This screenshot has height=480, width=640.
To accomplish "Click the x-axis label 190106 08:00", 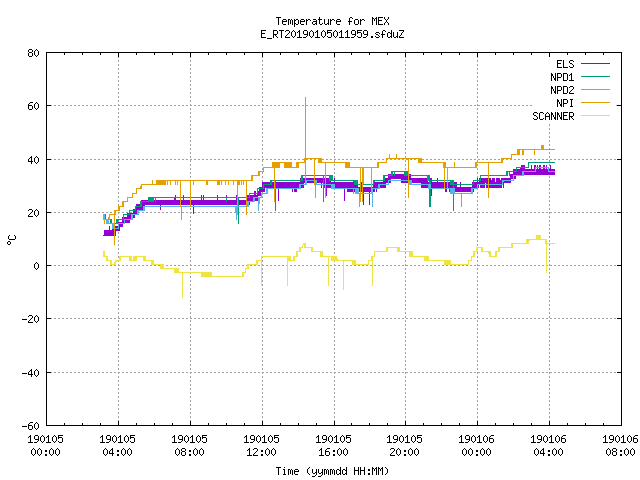I will (x=620, y=446).
